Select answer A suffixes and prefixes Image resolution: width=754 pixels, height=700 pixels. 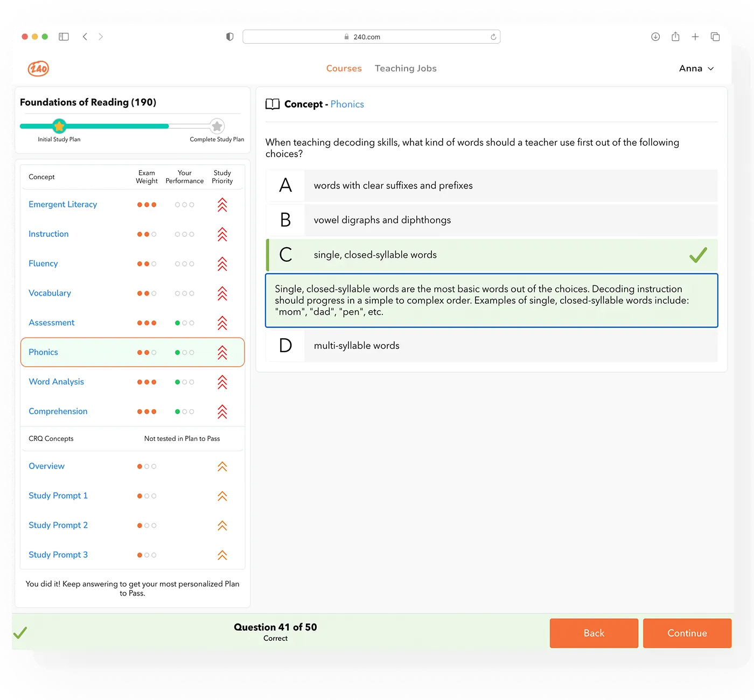click(x=492, y=185)
